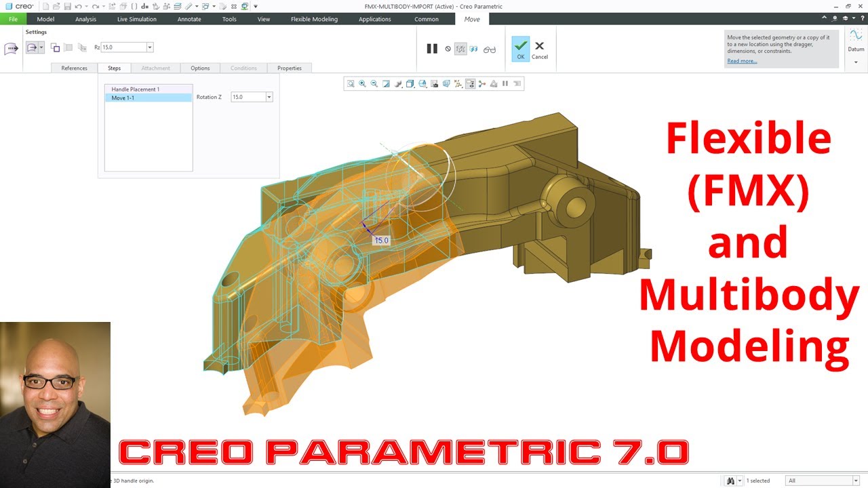Expand the Datum dropdown
The height and width of the screenshot is (488, 868).
856,62
